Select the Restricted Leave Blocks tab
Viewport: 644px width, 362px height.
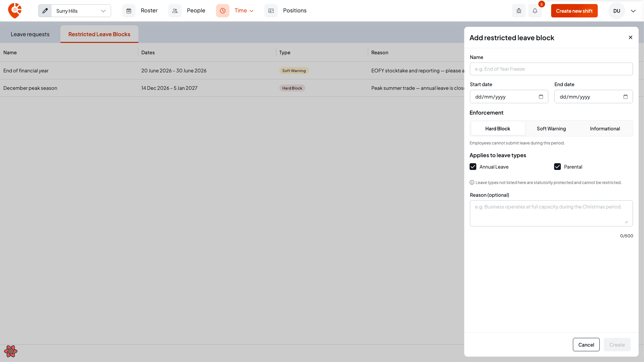pos(99,34)
